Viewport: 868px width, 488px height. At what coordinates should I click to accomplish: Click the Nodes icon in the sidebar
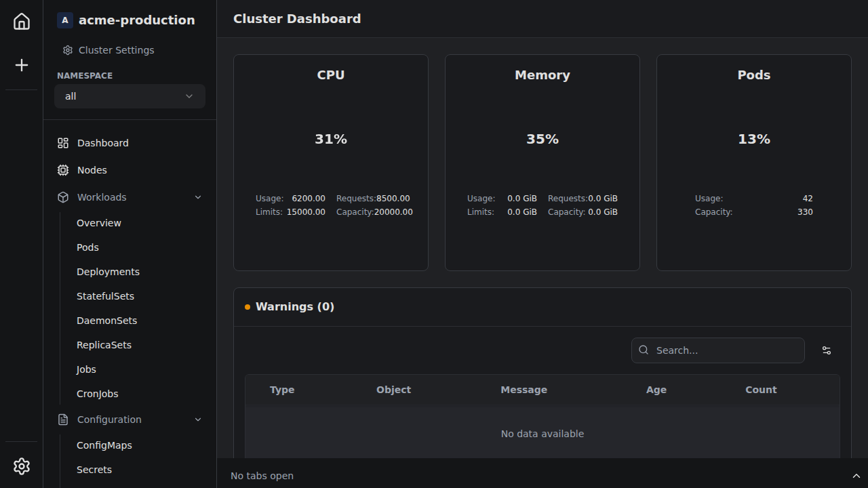[62, 170]
